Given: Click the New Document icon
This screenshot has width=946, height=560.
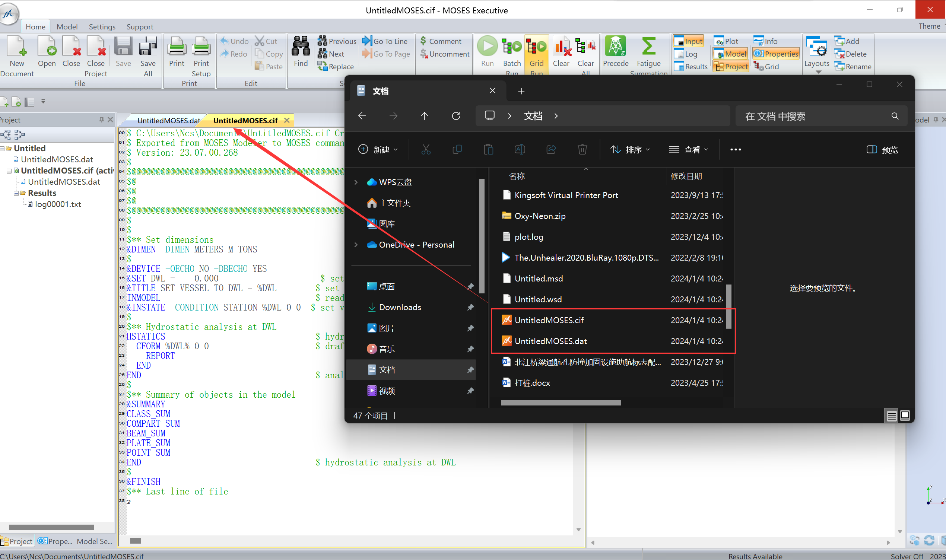Looking at the screenshot, I should point(17,47).
